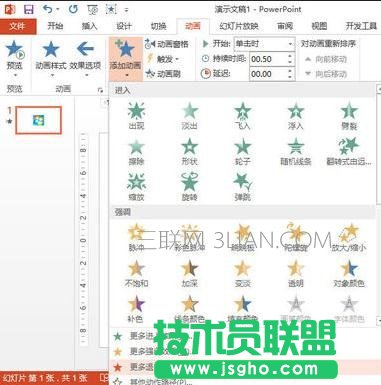Click the Redo icon in quick access toolbar
The image size is (381, 385).
click(73, 9)
